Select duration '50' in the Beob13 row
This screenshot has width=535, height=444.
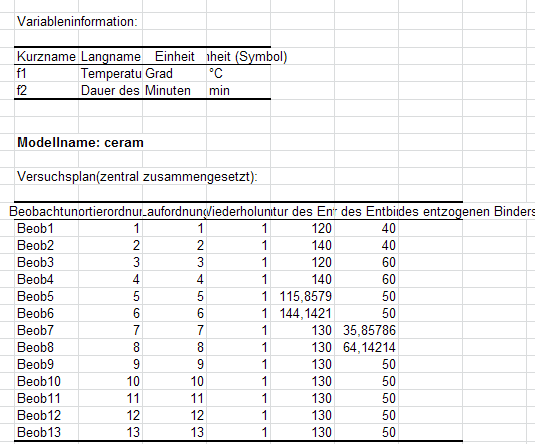366,432
